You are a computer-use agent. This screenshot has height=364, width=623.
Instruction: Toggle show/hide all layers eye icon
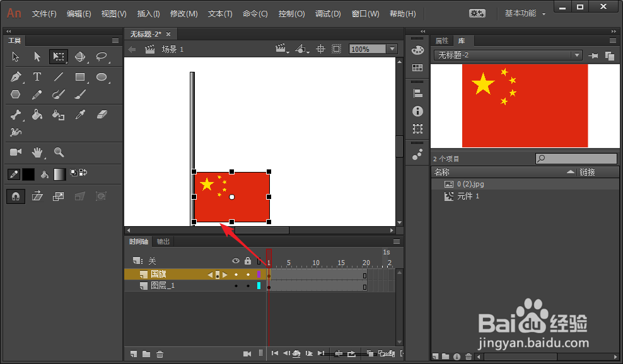point(236,261)
